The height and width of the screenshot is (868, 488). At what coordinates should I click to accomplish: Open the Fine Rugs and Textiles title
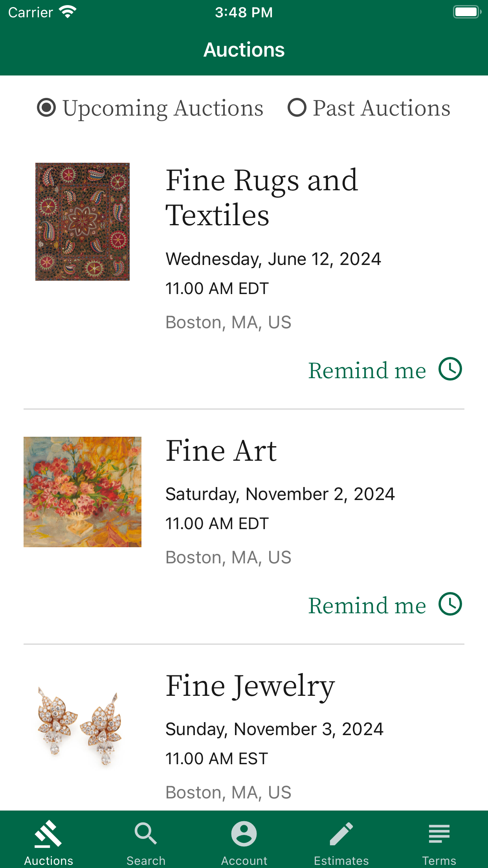tap(262, 198)
